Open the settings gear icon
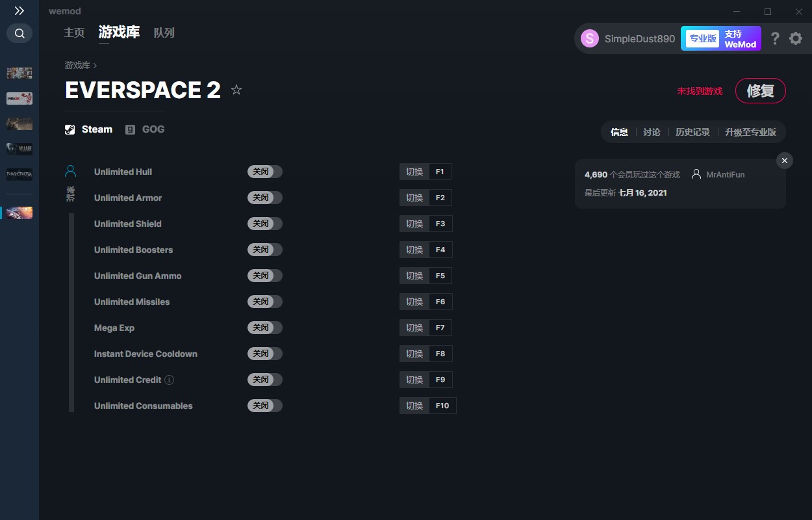 (x=796, y=38)
